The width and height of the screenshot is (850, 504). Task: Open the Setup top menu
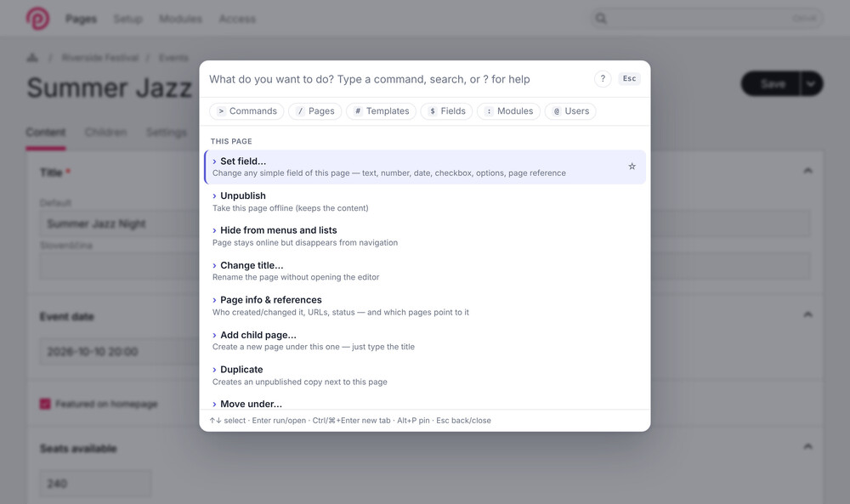tap(128, 19)
